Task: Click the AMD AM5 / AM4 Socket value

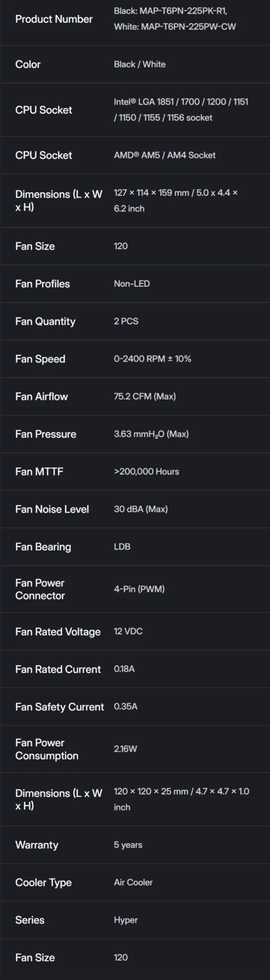Action: [164, 155]
